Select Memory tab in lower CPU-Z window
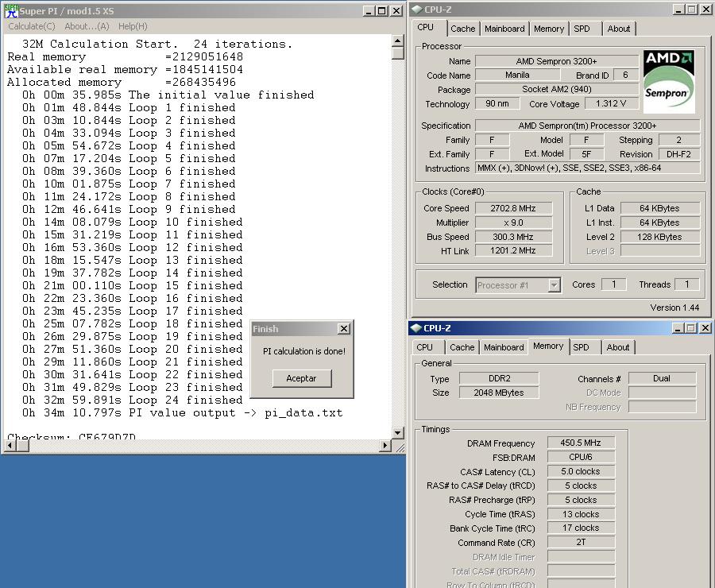The width and height of the screenshot is (715, 588). pyautogui.click(x=548, y=346)
